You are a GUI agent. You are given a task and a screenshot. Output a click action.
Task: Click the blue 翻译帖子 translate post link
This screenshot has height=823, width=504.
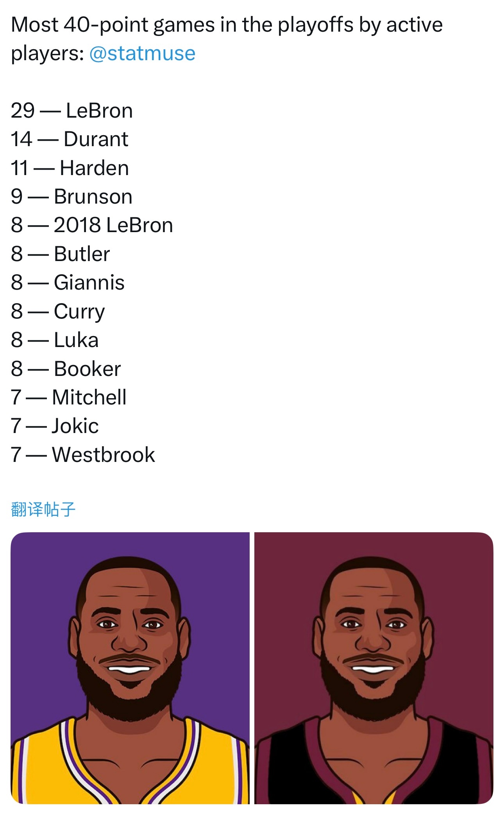point(43,509)
